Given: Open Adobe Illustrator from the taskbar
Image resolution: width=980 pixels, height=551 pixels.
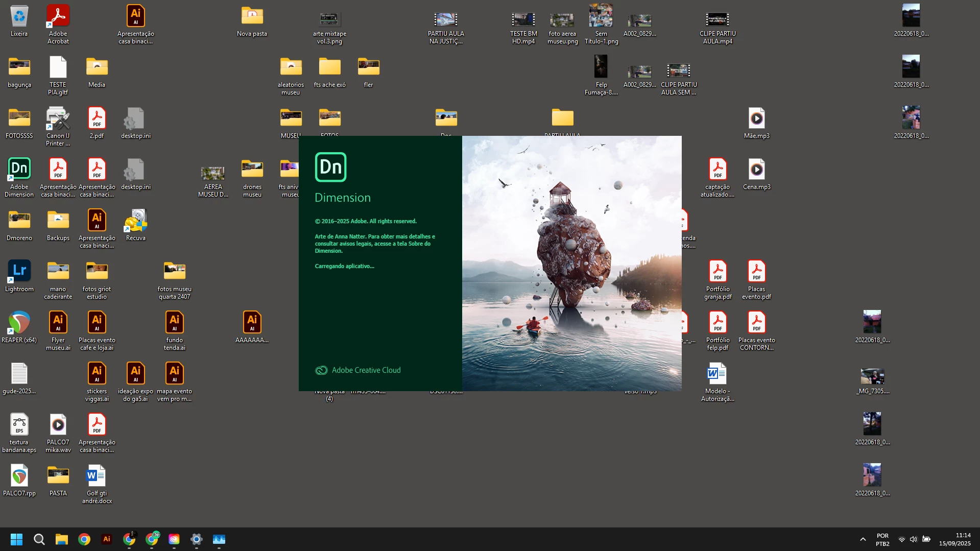Looking at the screenshot, I should pyautogui.click(x=107, y=539).
